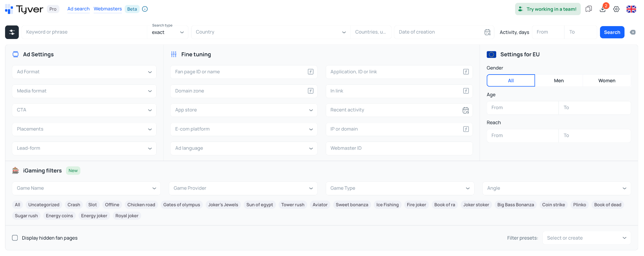Open the bookmarks icon in top bar
Screen dimensions: 644x256
[589, 9]
